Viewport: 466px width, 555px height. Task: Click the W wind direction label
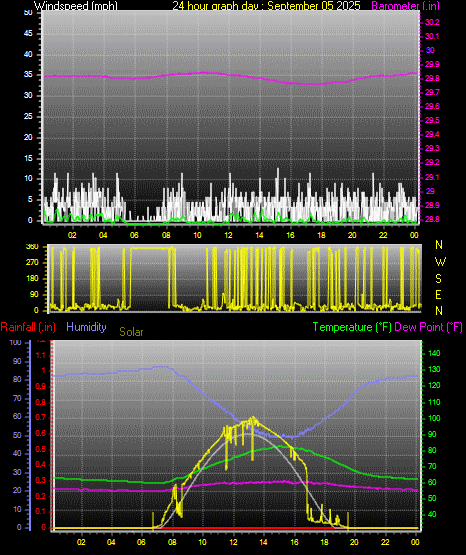(440, 262)
